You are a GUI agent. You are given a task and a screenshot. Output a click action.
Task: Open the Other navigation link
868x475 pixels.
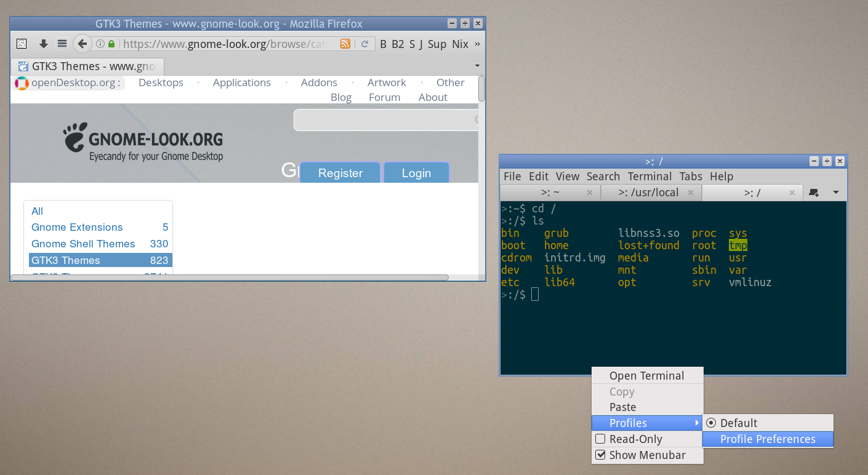[451, 82]
